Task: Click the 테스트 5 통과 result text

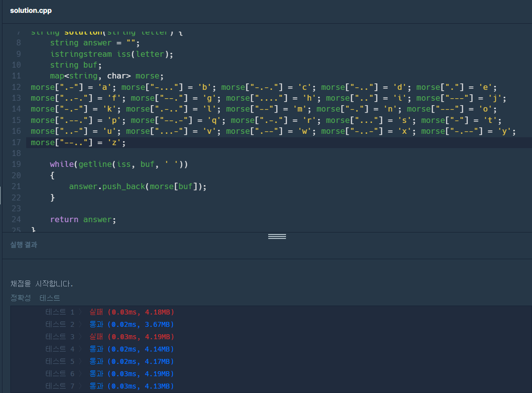Action: tap(131, 361)
